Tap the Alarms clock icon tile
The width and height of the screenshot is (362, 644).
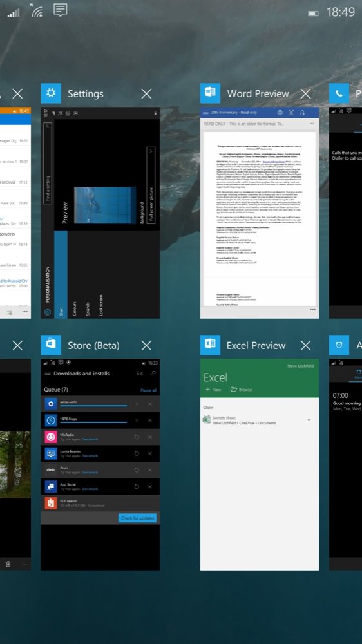pyautogui.click(x=339, y=345)
